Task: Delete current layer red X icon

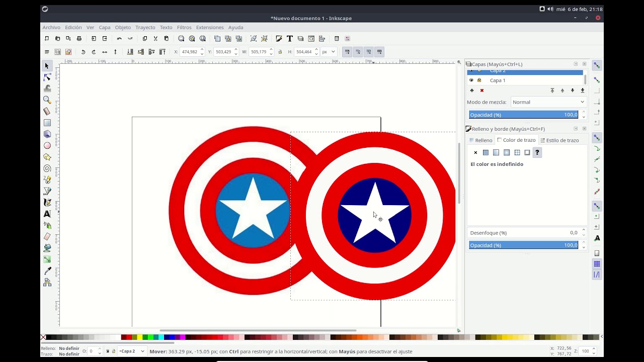Action: point(482,90)
